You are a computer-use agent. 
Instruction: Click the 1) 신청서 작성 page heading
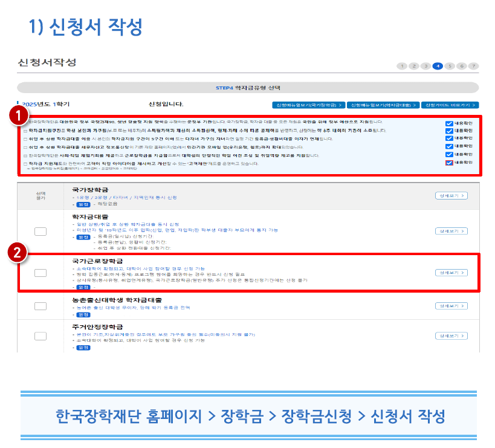click(86, 27)
